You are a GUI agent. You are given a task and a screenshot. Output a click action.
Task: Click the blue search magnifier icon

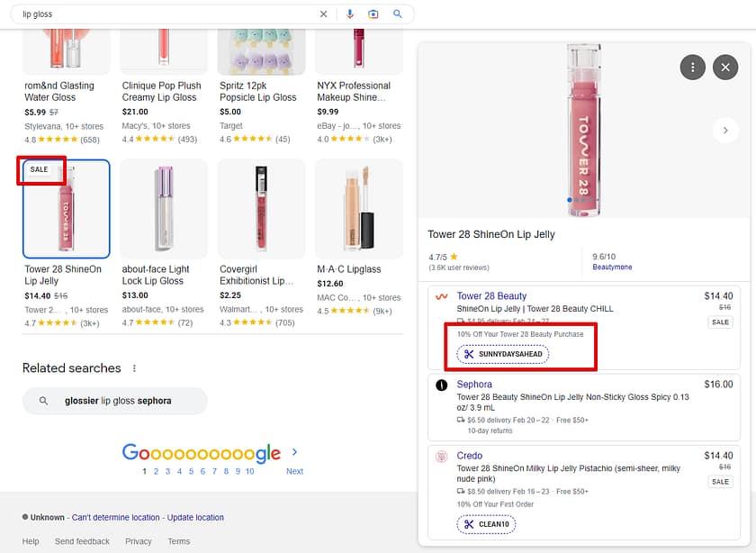pyautogui.click(x=398, y=14)
